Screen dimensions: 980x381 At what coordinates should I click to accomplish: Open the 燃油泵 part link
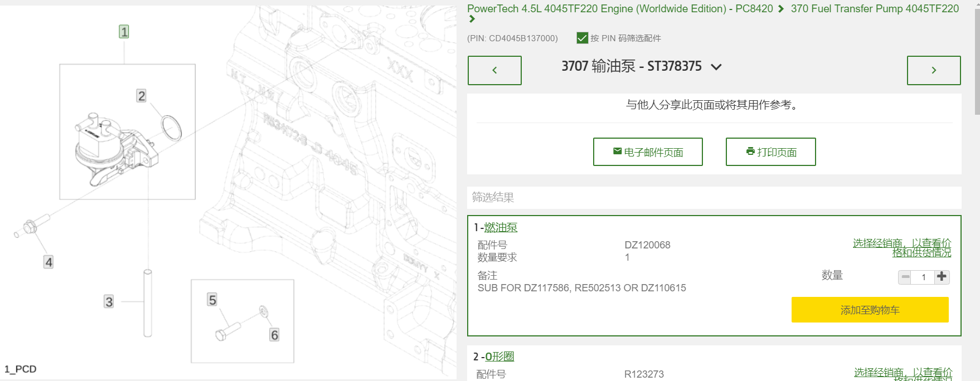[x=501, y=227]
